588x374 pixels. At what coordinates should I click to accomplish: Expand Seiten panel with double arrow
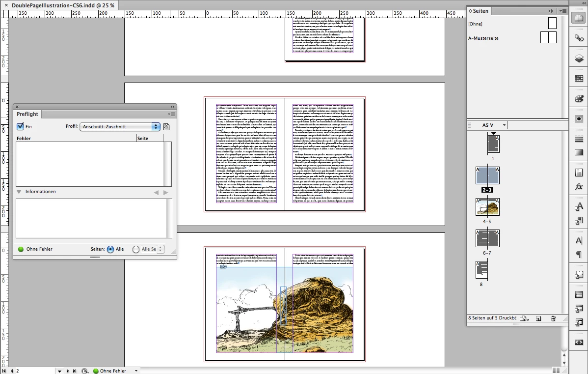[x=551, y=11]
